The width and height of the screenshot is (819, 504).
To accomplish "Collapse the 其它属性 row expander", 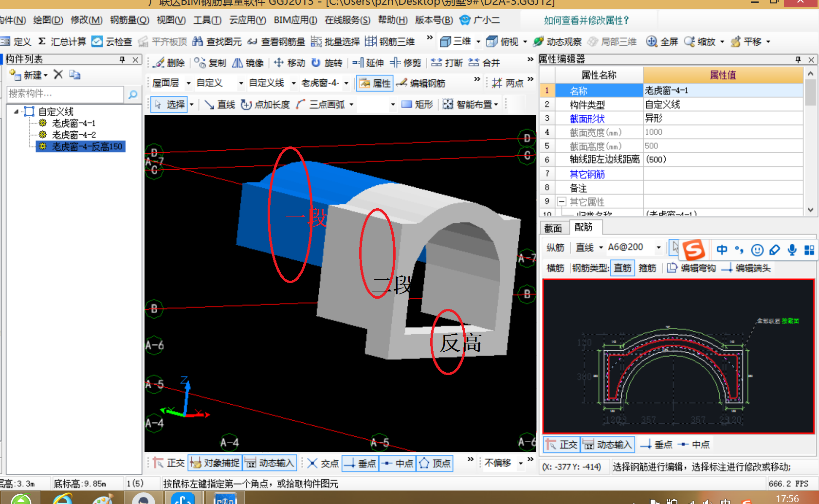I will pos(562,201).
